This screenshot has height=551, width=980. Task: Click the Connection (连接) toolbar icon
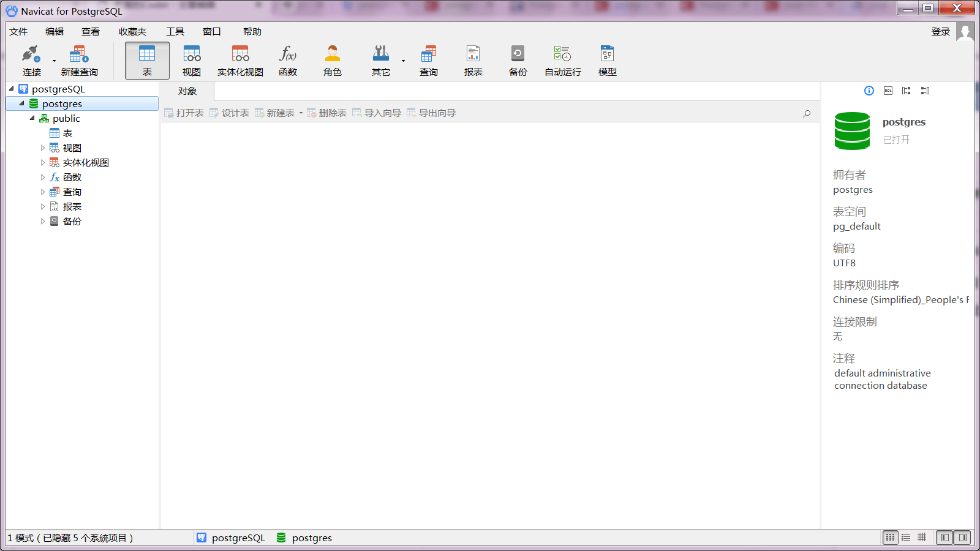coord(31,61)
